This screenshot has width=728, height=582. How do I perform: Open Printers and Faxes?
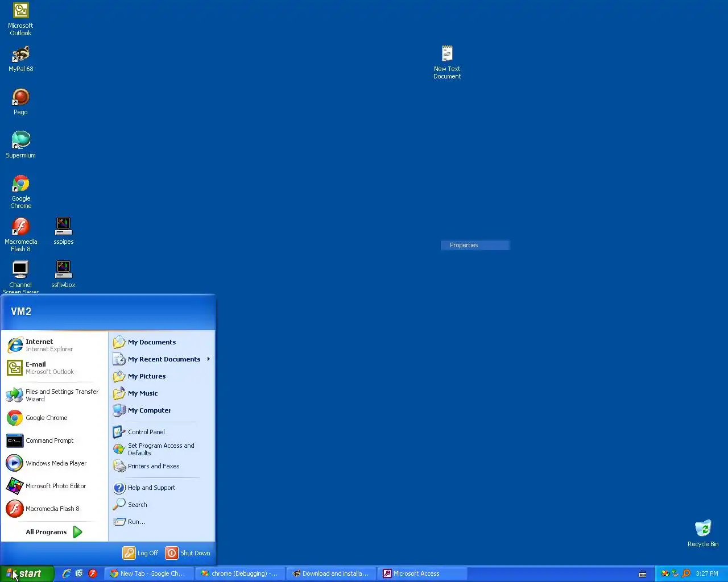click(162, 466)
